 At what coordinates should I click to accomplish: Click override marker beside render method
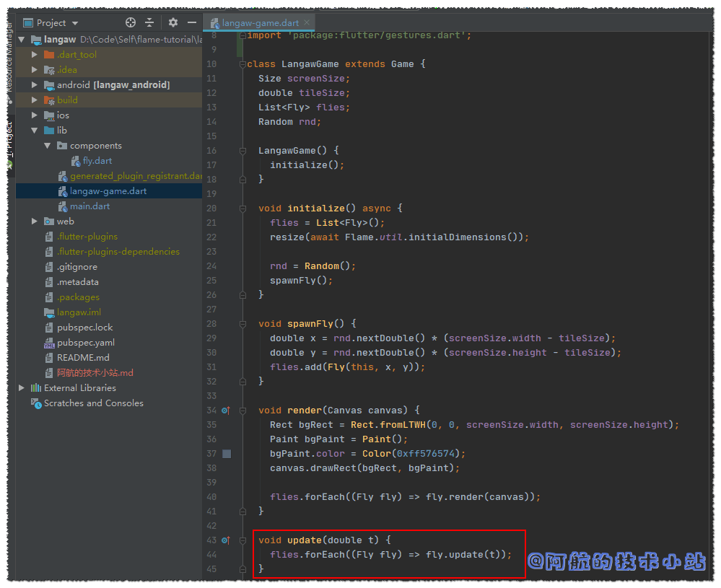pos(225,411)
